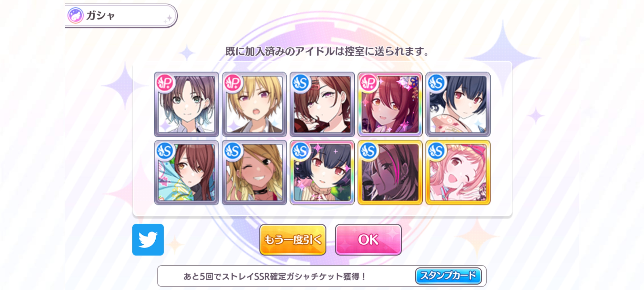The image size is (644, 290).
Task: Click the gacha header moon icon
Action: [75, 15]
